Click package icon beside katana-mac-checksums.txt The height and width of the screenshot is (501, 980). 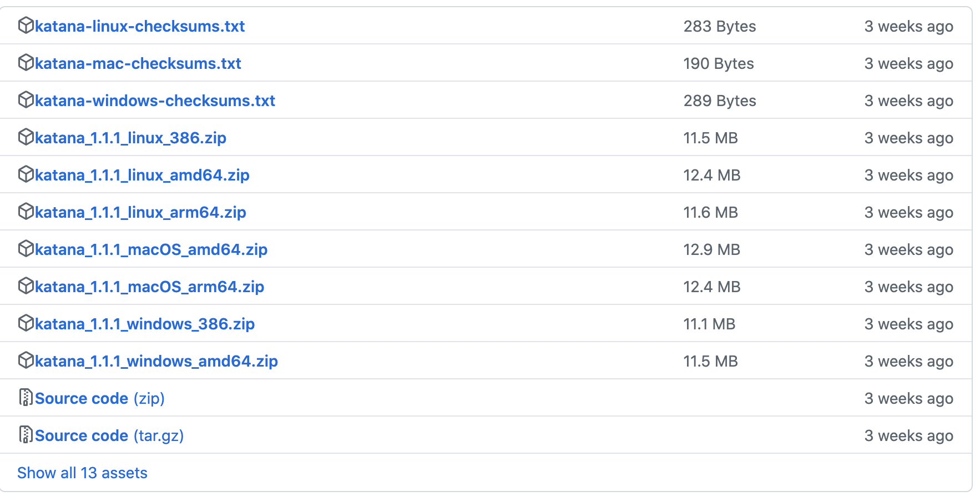tap(26, 63)
